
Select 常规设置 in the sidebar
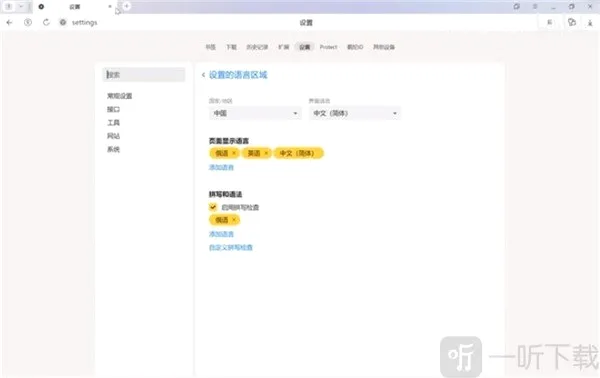click(119, 96)
